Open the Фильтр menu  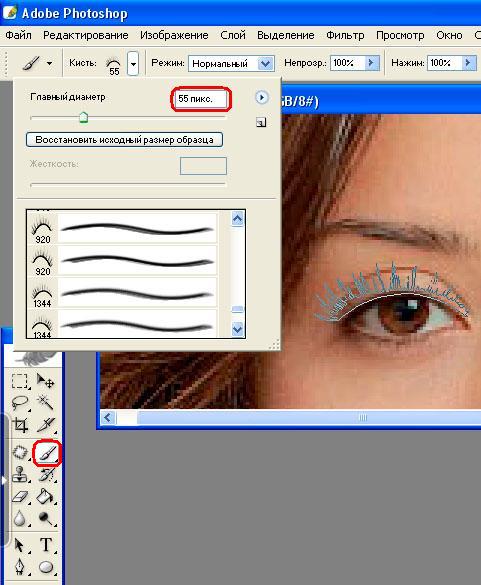[345, 35]
